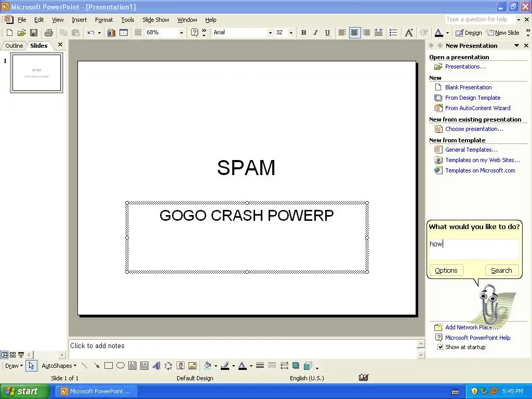Insert a chart with the chart icon
This screenshot has height=399, width=532.
(111, 33)
